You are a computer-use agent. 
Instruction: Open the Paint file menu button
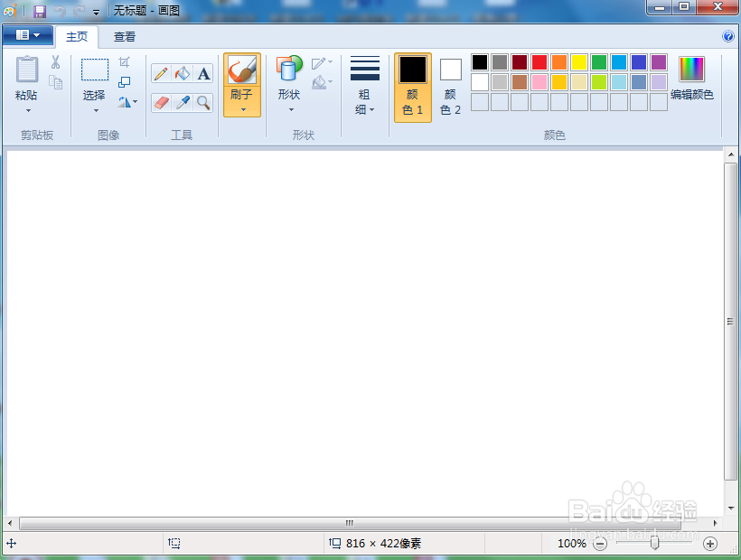tap(28, 35)
